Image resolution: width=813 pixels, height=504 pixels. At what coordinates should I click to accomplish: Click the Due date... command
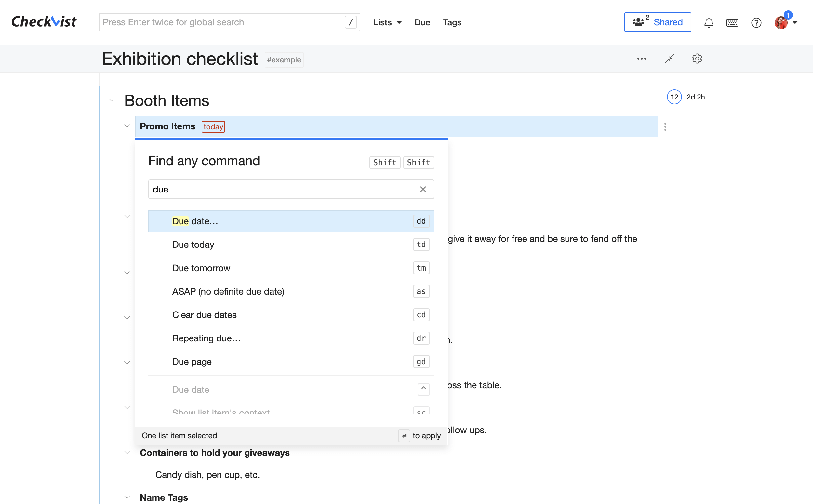(290, 221)
